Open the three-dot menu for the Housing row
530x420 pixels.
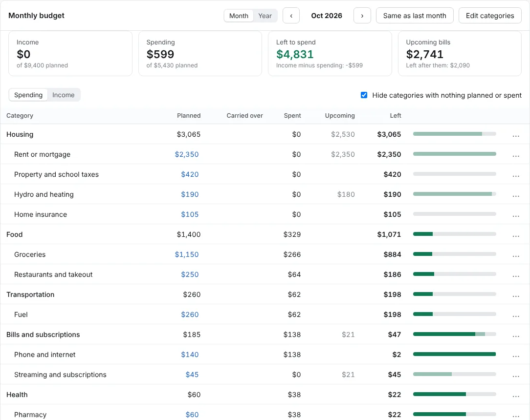[x=515, y=135]
